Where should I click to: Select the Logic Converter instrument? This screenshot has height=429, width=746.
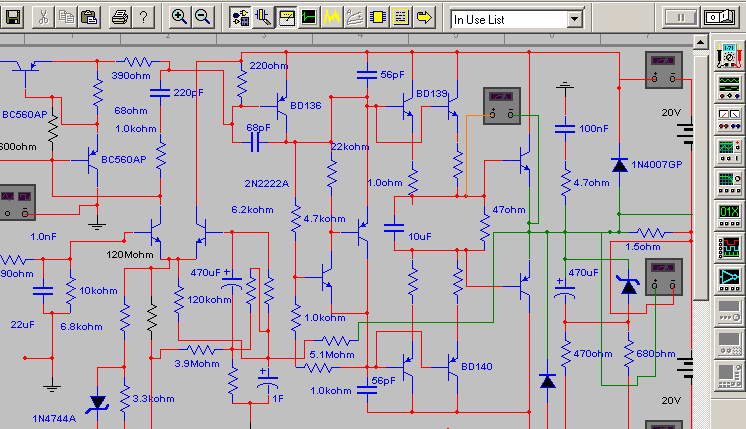point(729,279)
